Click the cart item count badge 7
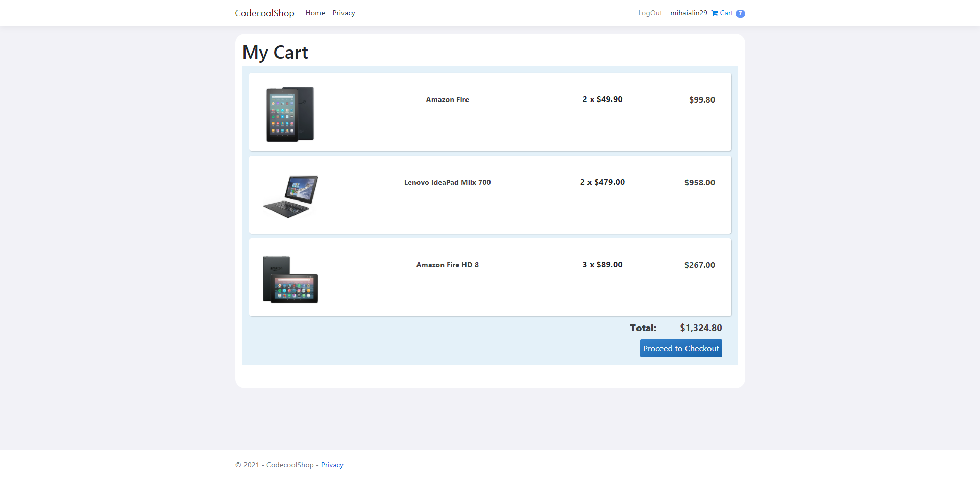This screenshot has width=980, height=478. (740, 14)
